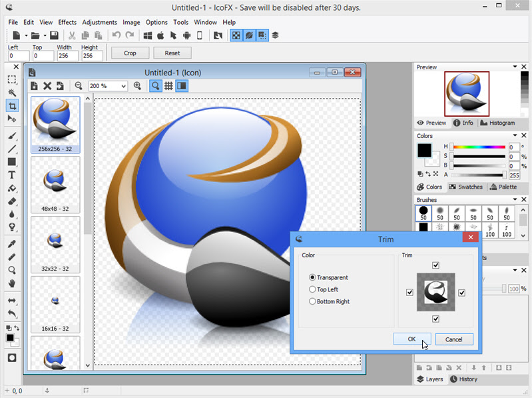
Task: Switch to the Histogram tab
Action: tap(498, 123)
